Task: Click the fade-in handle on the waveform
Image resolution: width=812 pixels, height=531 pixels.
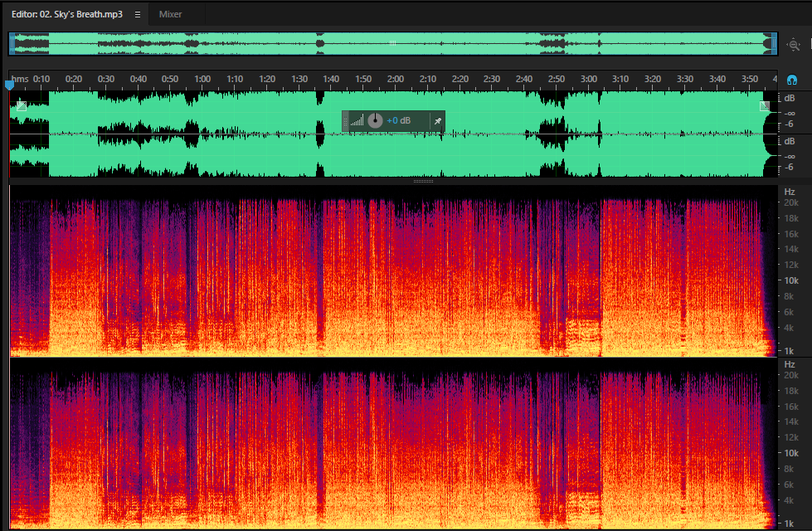Action: pyautogui.click(x=22, y=106)
